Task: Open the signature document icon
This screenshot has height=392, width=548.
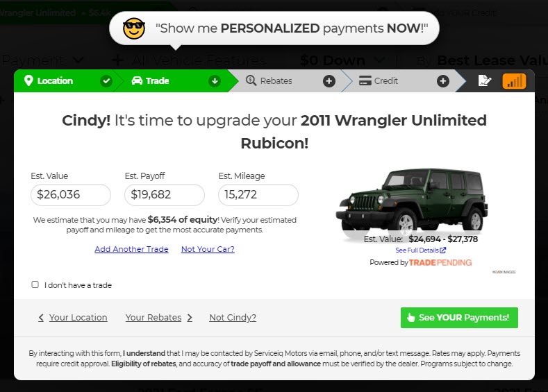Action: [484, 80]
